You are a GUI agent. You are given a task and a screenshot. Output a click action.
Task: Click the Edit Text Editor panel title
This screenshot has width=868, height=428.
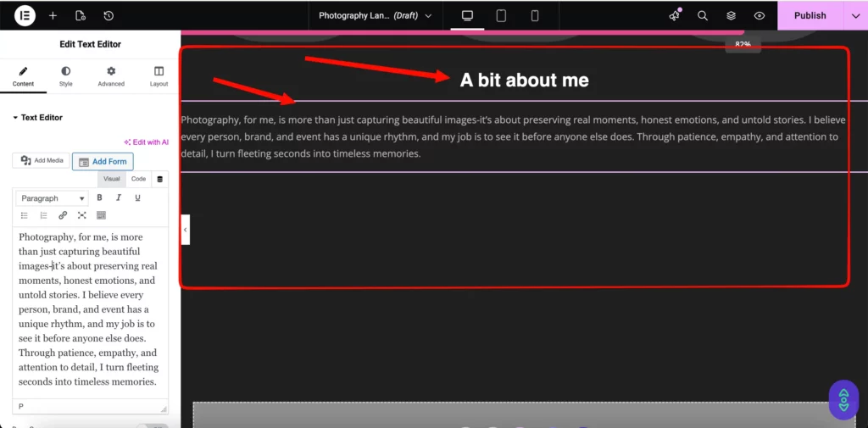[90, 44]
